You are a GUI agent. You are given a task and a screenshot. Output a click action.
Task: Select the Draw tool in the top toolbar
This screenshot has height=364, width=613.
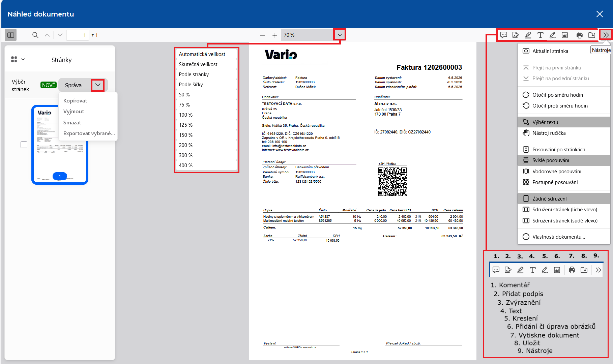point(552,35)
